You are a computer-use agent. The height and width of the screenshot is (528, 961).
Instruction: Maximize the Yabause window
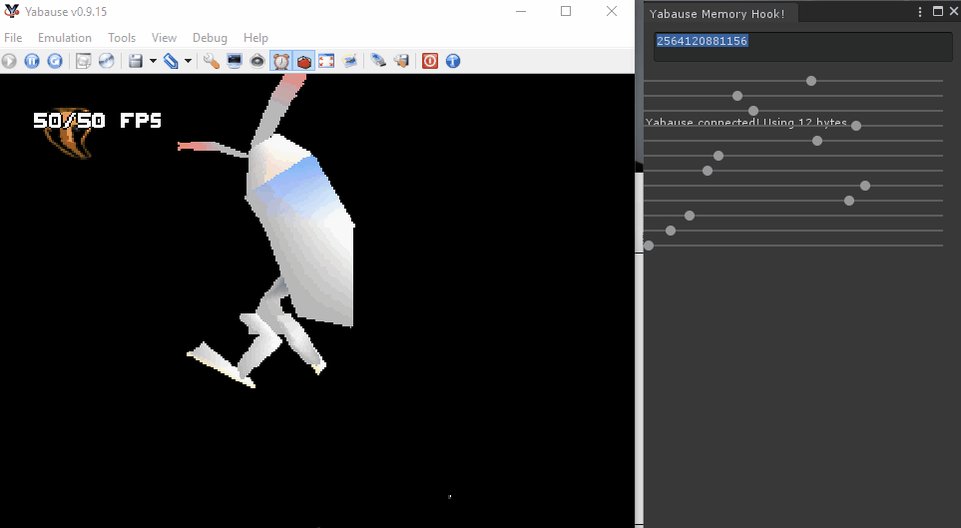[566, 11]
